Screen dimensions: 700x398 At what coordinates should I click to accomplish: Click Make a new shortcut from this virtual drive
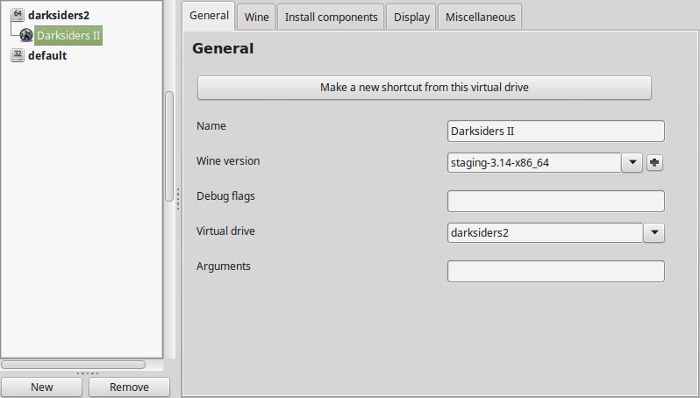(x=425, y=87)
